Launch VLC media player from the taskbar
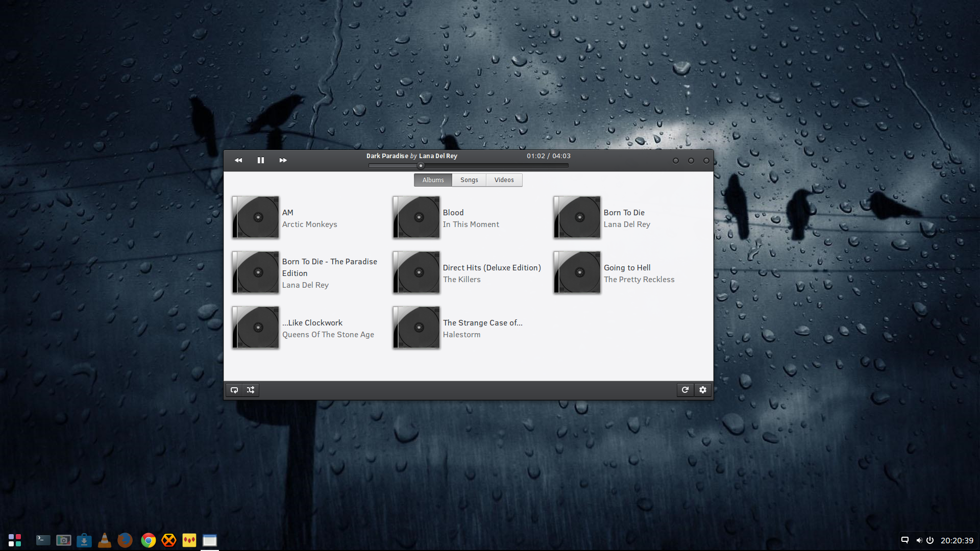 coord(105,540)
